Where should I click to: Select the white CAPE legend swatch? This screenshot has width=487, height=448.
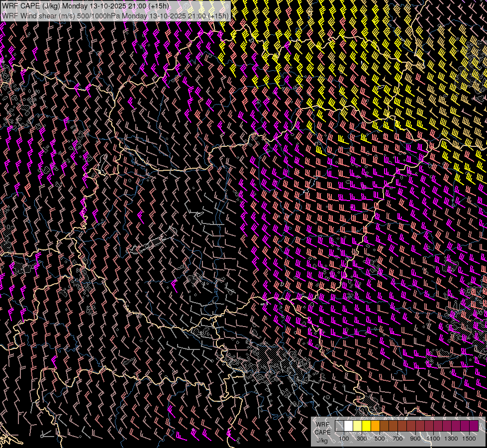click(x=349, y=426)
